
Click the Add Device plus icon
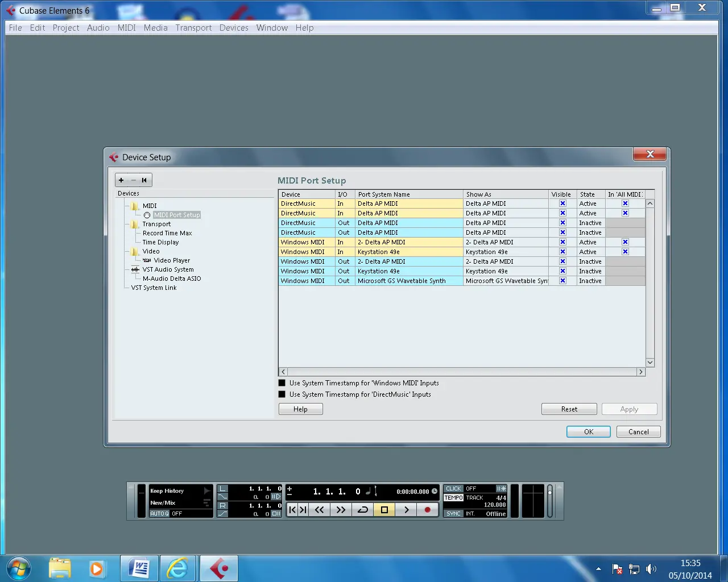(x=121, y=180)
